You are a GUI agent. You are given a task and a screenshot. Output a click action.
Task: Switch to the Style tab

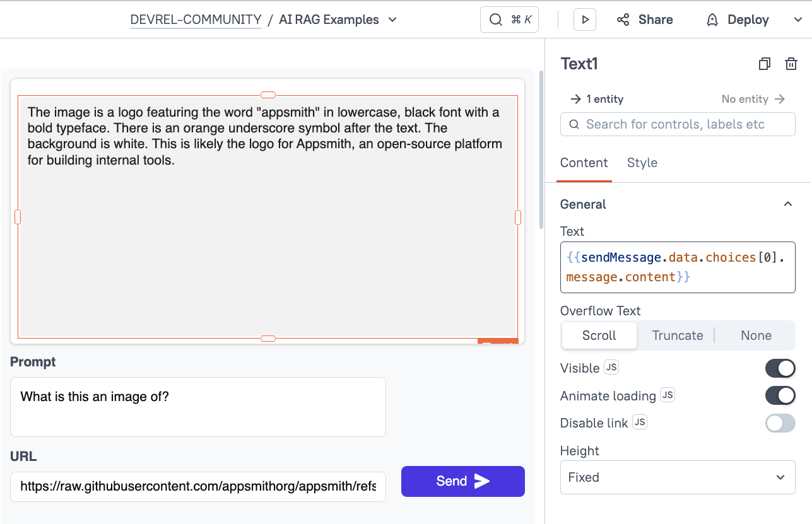pyautogui.click(x=642, y=163)
